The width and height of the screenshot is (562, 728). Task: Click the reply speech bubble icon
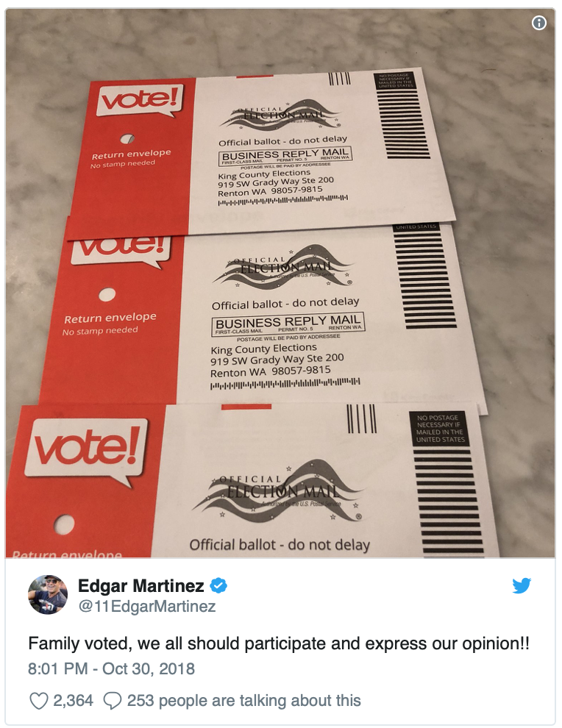point(113,701)
